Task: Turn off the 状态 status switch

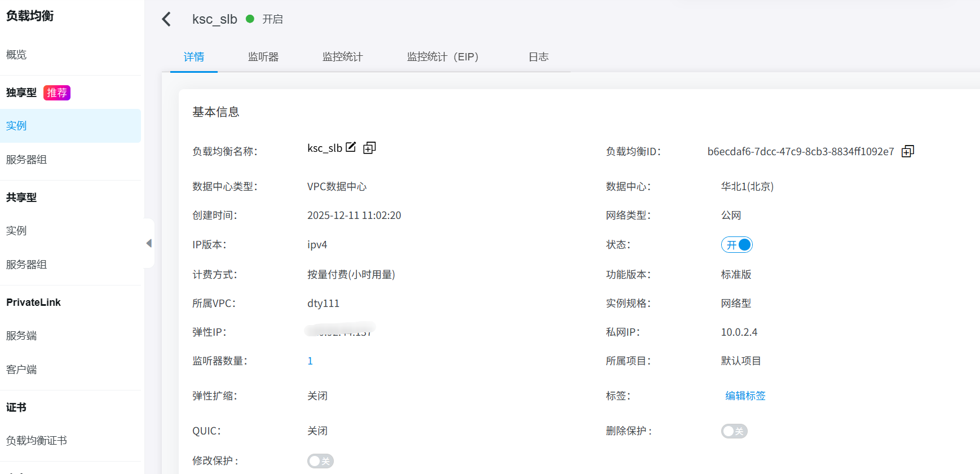Action: [736, 245]
